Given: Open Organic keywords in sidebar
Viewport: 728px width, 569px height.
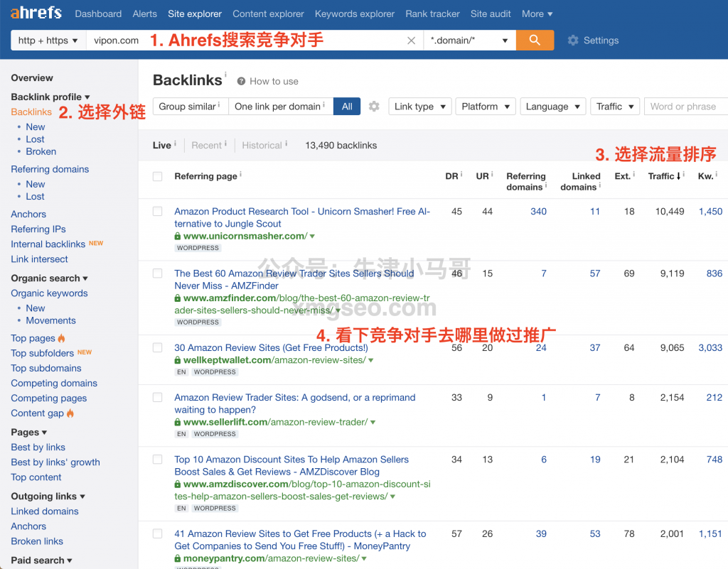Looking at the screenshot, I should (x=49, y=293).
